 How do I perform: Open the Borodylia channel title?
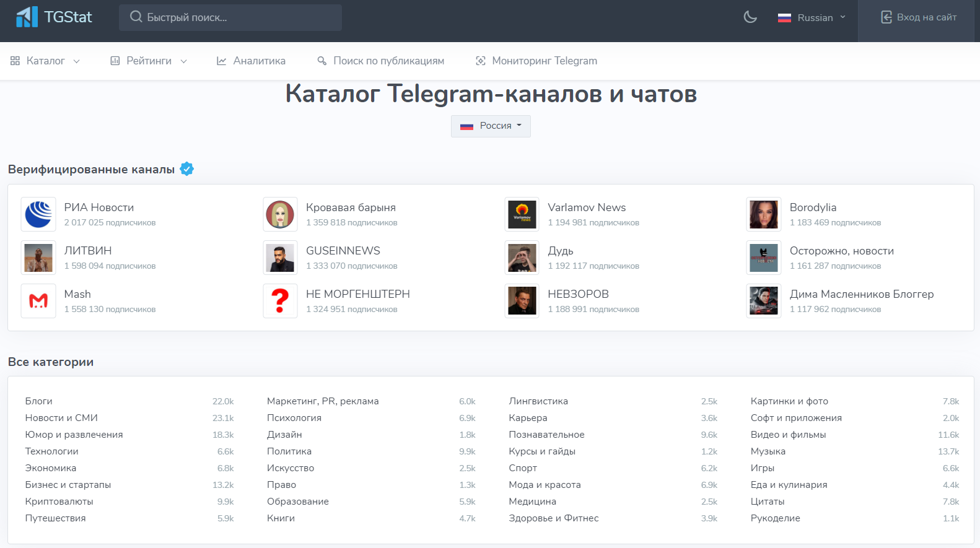pyautogui.click(x=813, y=207)
